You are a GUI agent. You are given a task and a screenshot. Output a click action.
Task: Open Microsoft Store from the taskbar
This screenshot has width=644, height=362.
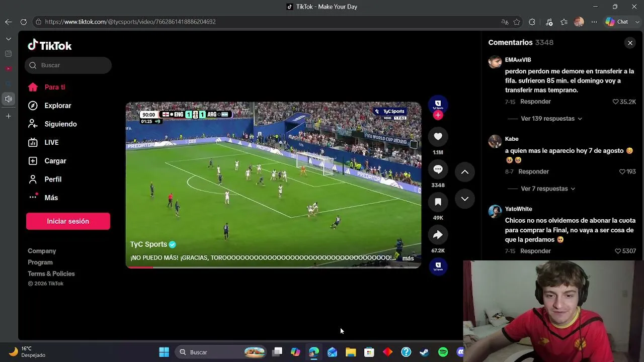(369, 352)
